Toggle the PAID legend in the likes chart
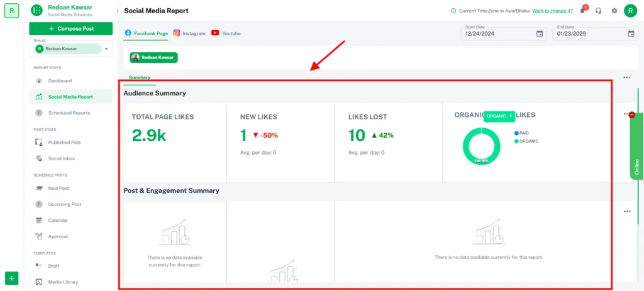The width and height of the screenshot is (644, 291). 521,133
